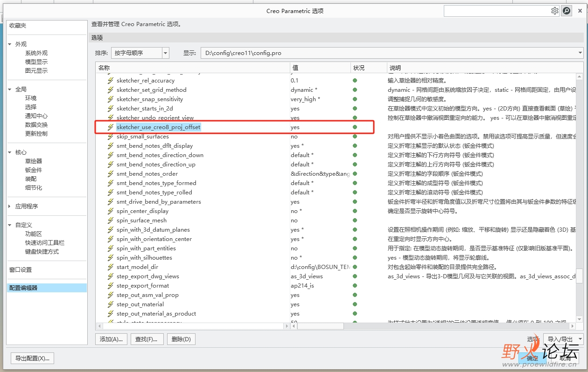Viewport: 588px width, 372px height.
Task: Click lightning icon beside smt_drive_bend_by_parameters
Action: pyautogui.click(x=111, y=202)
